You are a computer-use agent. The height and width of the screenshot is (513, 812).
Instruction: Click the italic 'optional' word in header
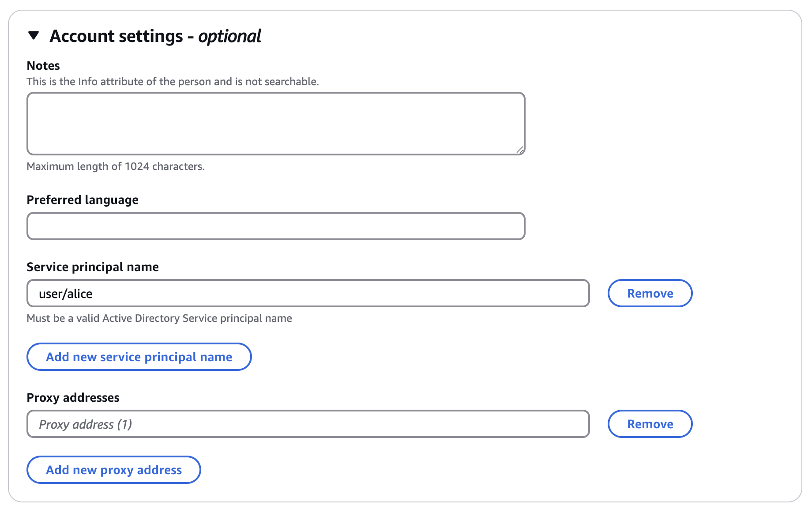click(229, 36)
